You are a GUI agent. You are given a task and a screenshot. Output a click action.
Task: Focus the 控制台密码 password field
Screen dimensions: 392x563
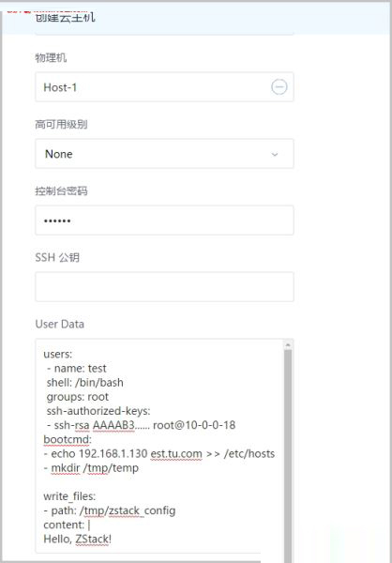point(164,221)
